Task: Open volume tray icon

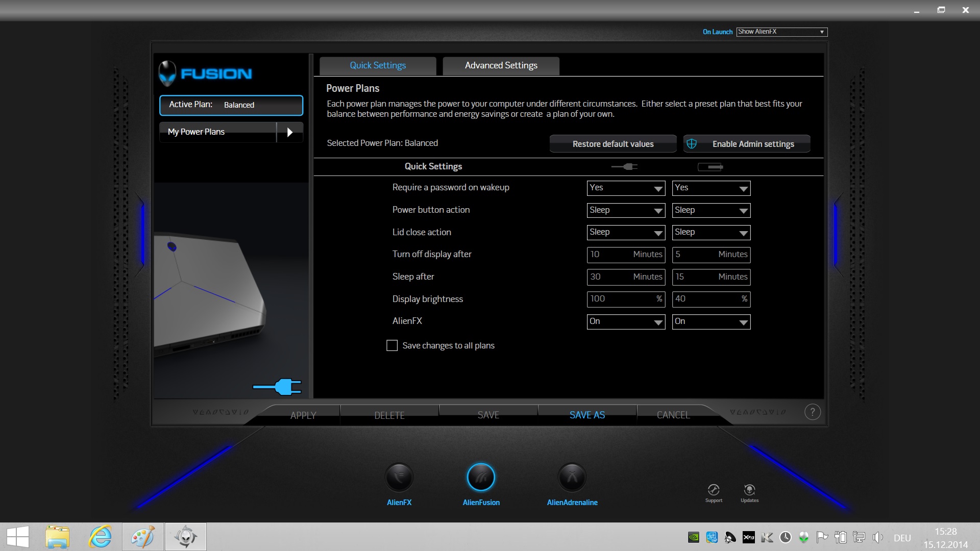Action: coord(878,537)
